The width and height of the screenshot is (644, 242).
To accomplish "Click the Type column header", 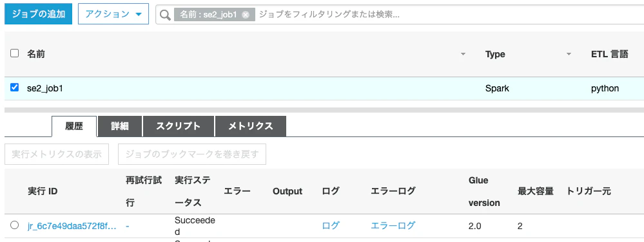I will click(x=495, y=54).
